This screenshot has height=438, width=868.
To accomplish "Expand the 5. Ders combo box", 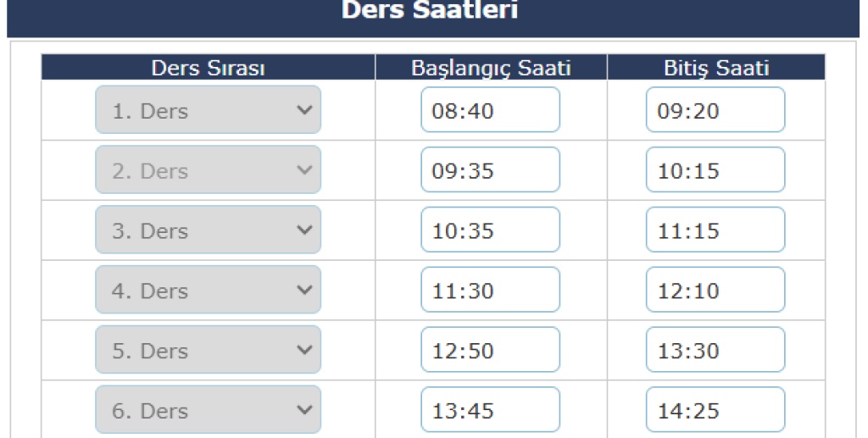I will (x=208, y=351).
